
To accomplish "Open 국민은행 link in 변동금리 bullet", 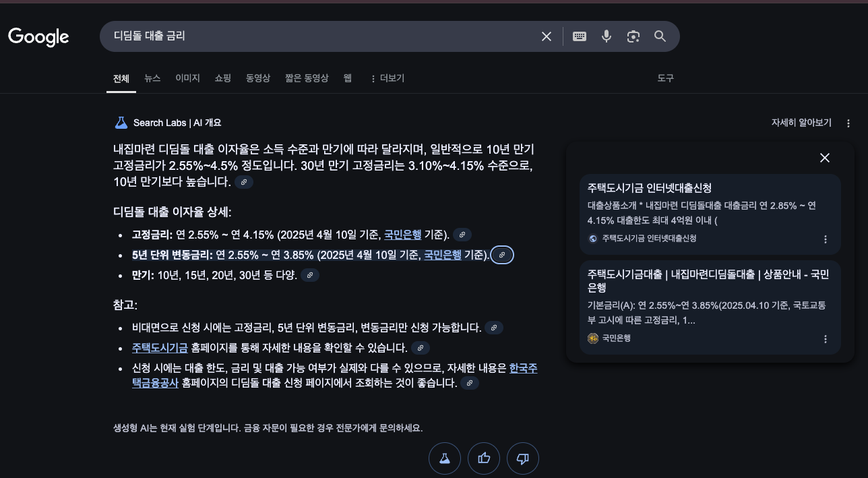I will tap(443, 255).
